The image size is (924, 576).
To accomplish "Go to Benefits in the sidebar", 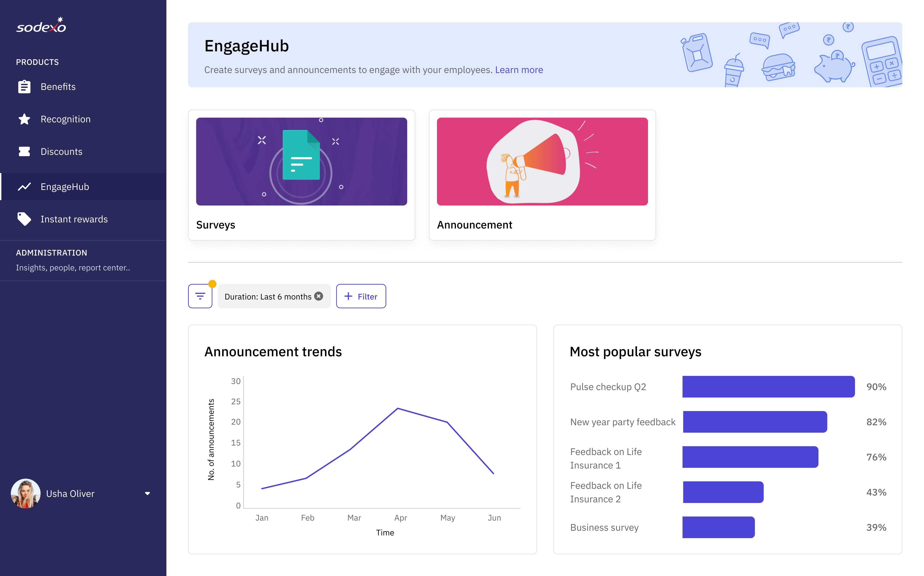I will 58,87.
